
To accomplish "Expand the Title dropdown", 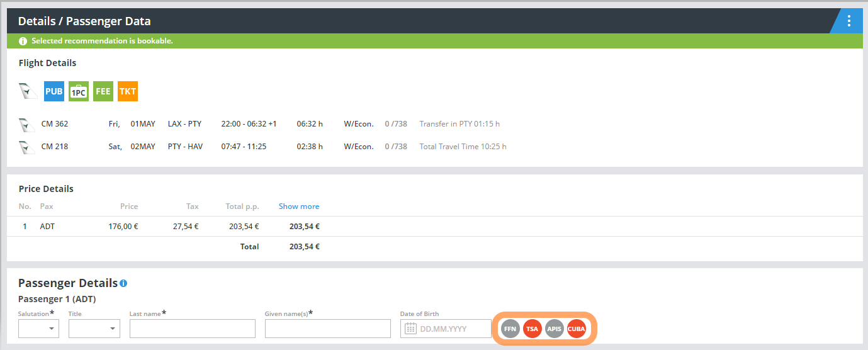I will pyautogui.click(x=94, y=329).
